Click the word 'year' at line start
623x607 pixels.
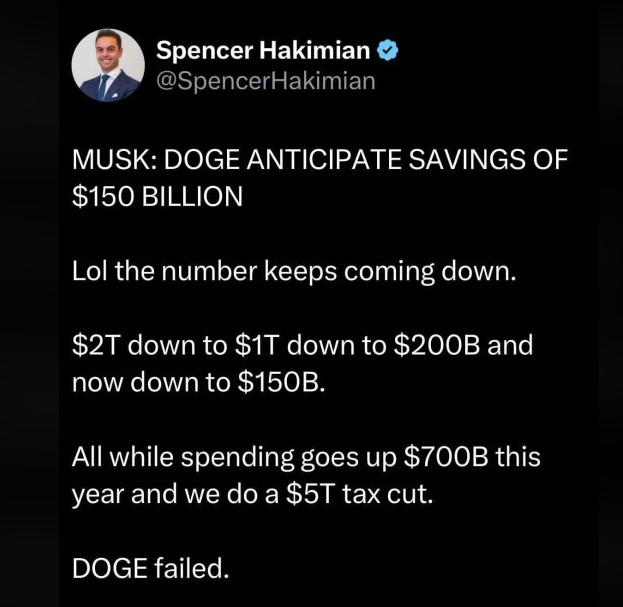(97, 496)
